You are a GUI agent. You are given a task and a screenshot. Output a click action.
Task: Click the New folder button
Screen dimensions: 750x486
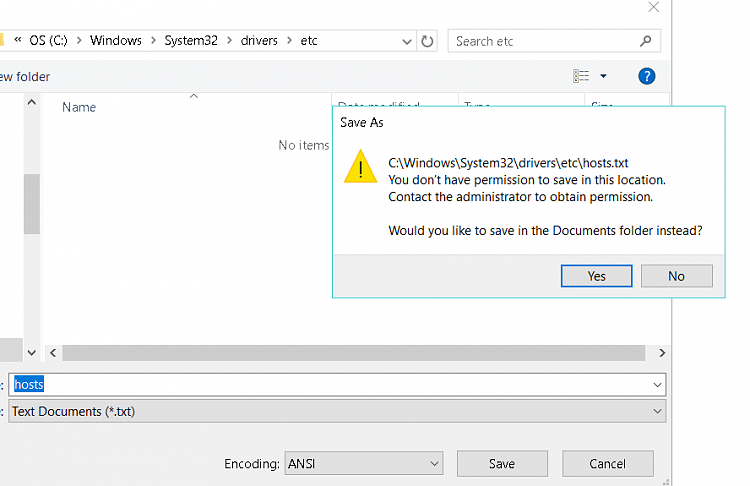pyautogui.click(x=25, y=77)
